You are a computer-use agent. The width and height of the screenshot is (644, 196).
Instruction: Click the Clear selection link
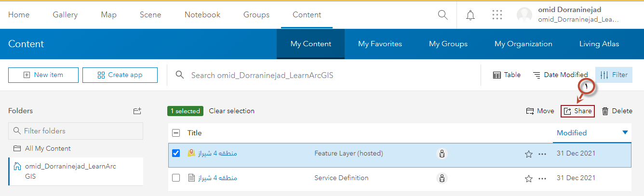click(x=231, y=111)
